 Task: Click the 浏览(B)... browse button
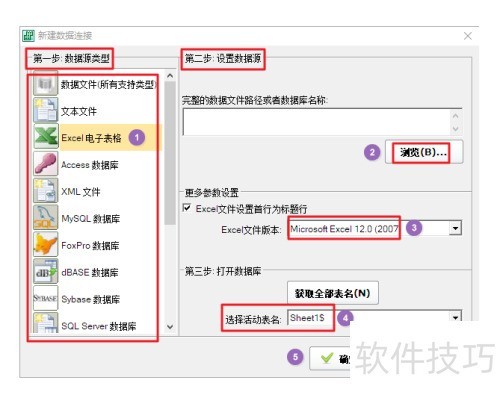424,152
